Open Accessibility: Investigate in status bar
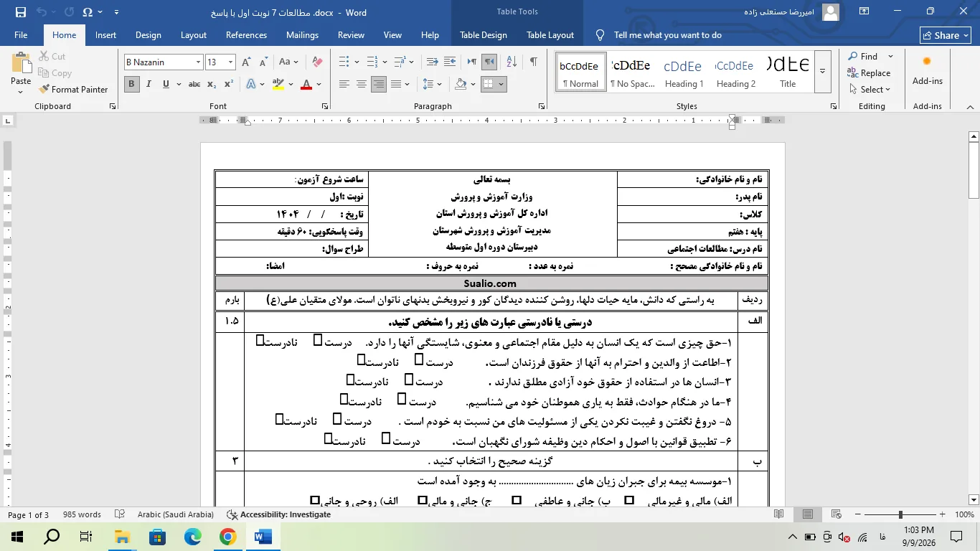 click(x=278, y=514)
